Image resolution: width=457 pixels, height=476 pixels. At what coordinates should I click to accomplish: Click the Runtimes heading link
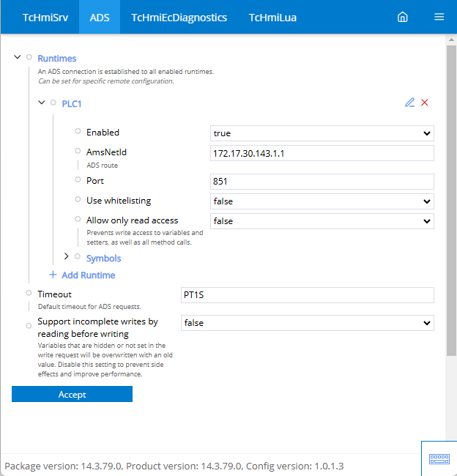57,59
